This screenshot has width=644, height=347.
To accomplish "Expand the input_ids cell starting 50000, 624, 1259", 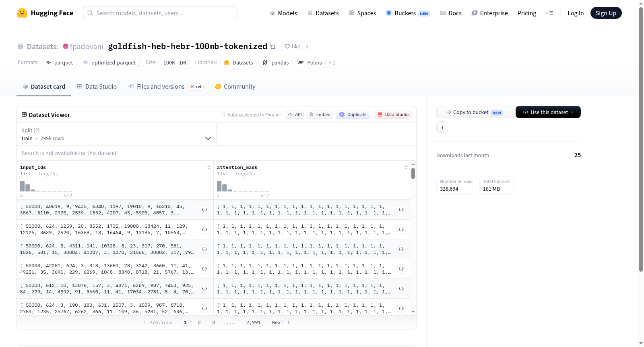I will click(204, 229).
